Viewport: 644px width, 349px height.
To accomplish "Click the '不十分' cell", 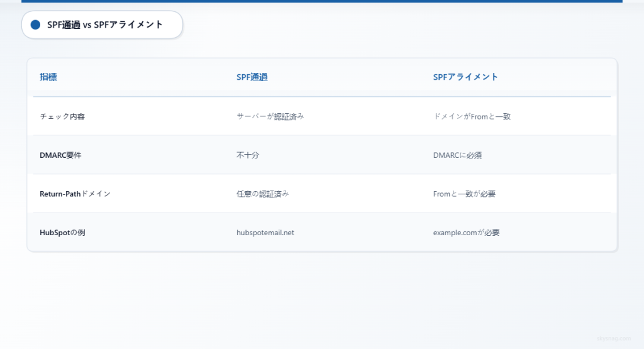I will [x=248, y=155].
